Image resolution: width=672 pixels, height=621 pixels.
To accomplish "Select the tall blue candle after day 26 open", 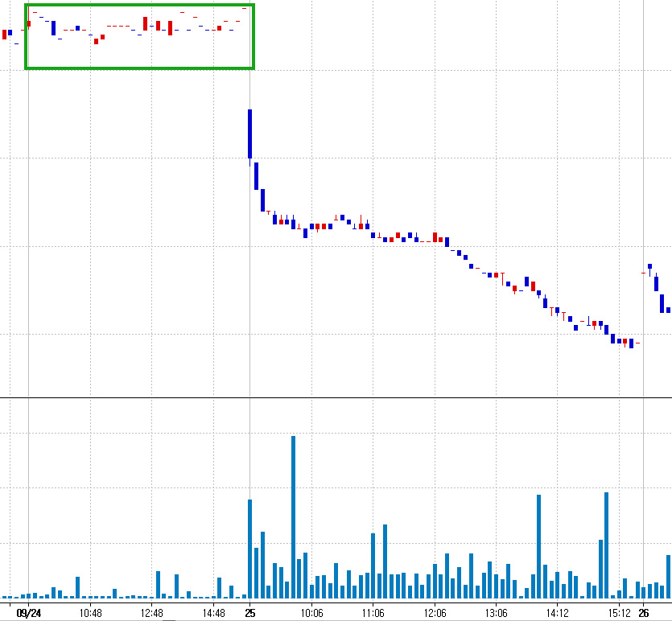I will [x=656, y=283].
